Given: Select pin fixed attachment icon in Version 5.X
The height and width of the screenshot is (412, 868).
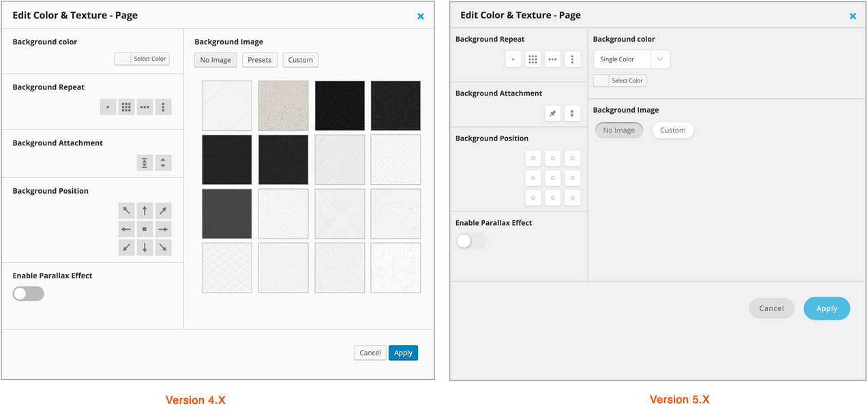Looking at the screenshot, I should 553,113.
